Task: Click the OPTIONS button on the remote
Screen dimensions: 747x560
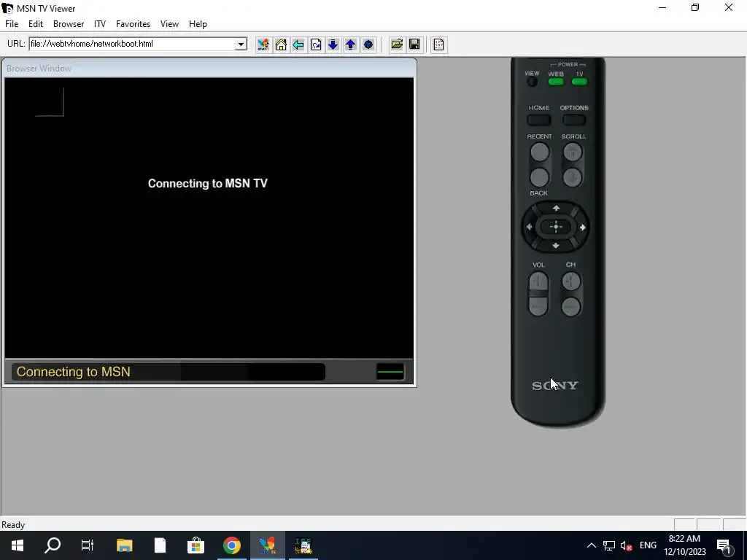Action: 574,120
